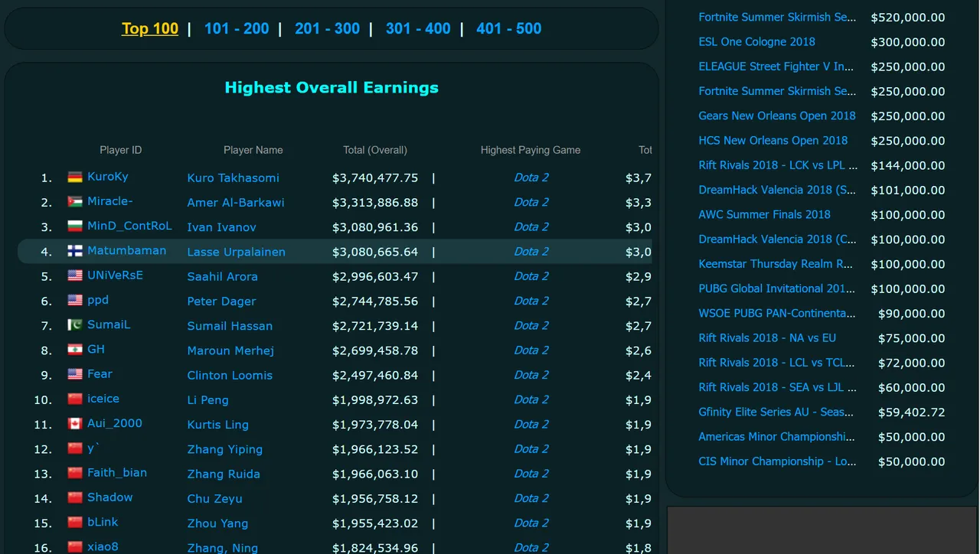Open ESL One Cologne 2018 tournament
This screenshot has height=554, width=980.
click(756, 42)
